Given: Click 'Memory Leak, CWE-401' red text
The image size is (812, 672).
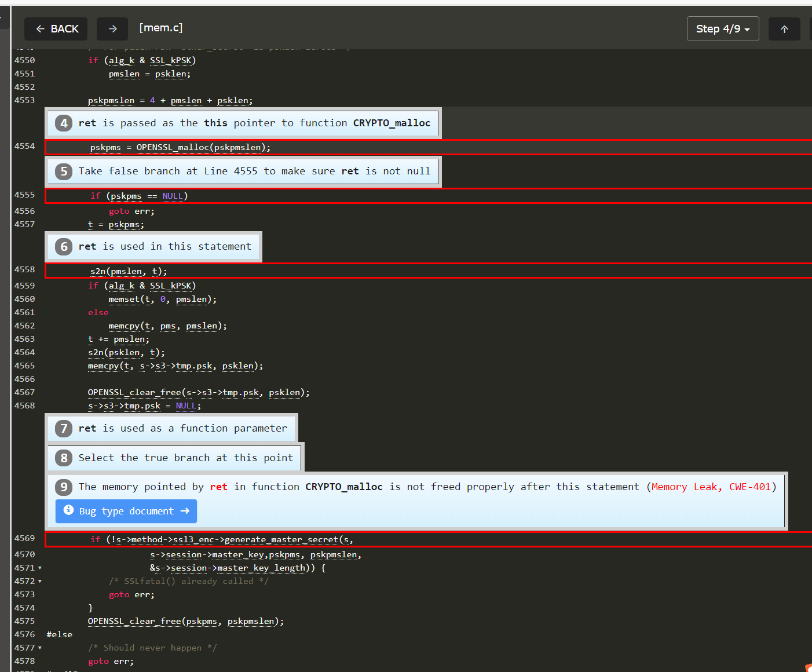Looking at the screenshot, I should click(711, 487).
